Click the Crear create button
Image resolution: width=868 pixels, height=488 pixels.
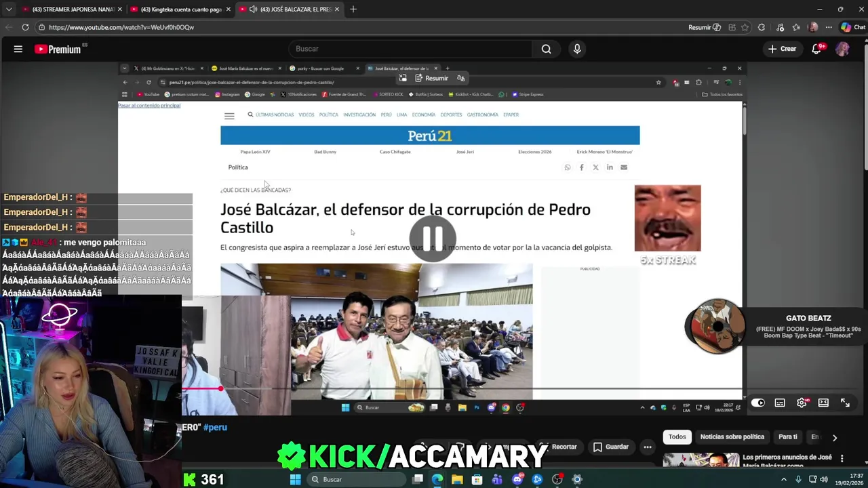click(783, 49)
